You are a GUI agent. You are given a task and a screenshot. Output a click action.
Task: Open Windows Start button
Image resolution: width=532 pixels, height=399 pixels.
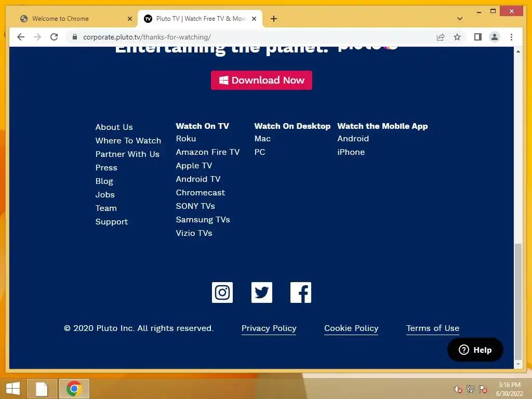point(13,389)
